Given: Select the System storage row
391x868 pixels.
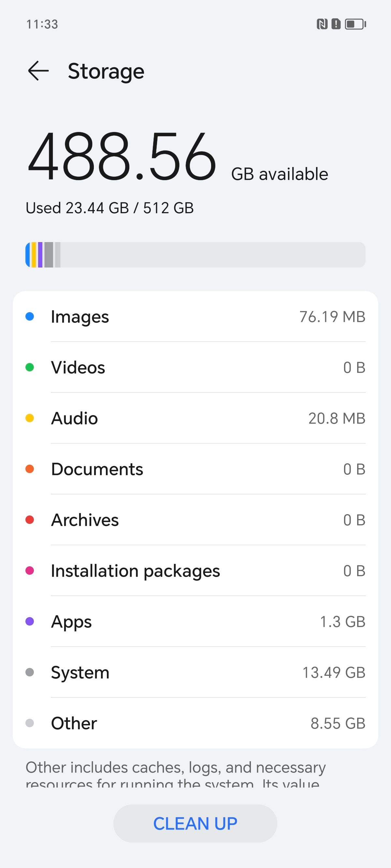Looking at the screenshot, I should [x=195, y=672].
